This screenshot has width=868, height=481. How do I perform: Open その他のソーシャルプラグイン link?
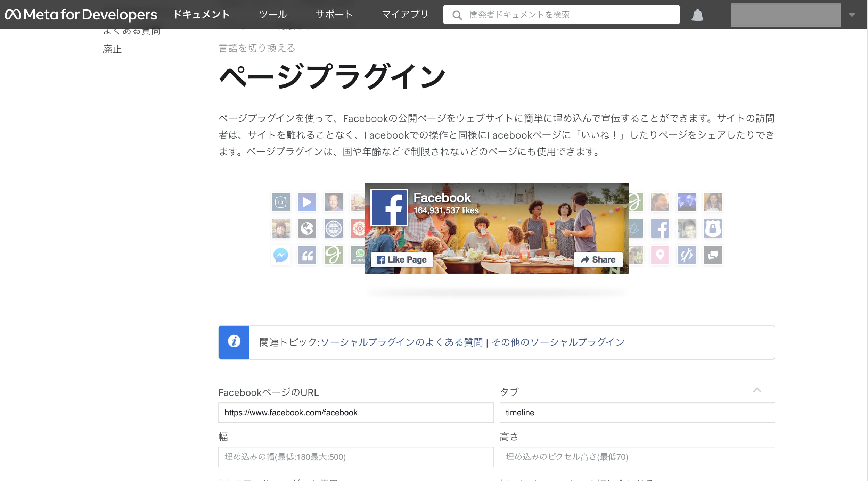pyautogui.click(x=558, y=342)
